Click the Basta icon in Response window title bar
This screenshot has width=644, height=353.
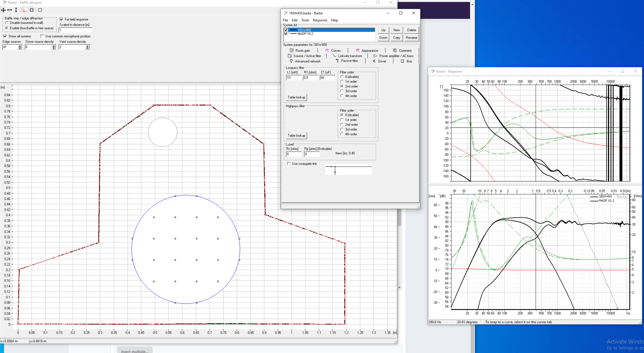pos(433,72)
